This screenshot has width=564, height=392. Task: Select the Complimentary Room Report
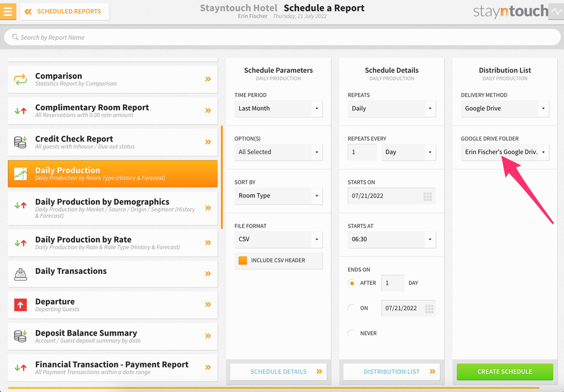[x=113, y=111]
